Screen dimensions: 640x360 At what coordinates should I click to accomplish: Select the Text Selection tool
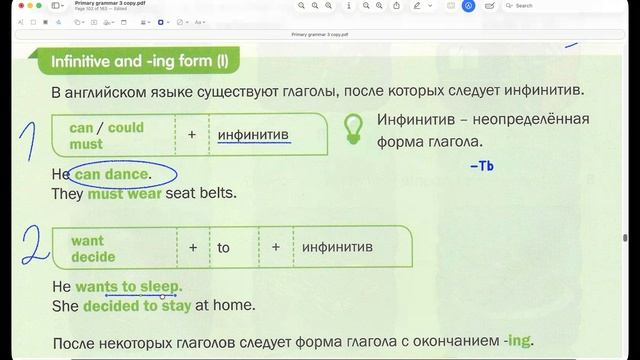tap(21, 22)
